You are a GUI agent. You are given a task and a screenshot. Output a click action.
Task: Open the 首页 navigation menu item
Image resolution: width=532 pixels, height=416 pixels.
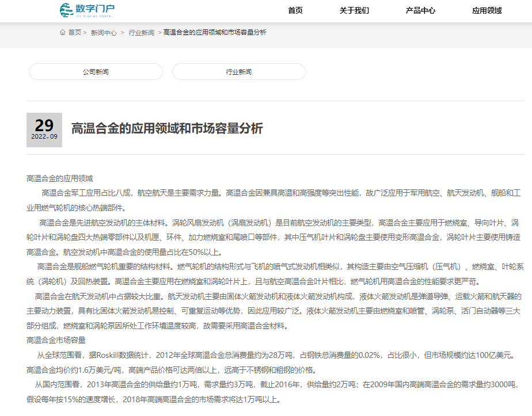point(295,10)
